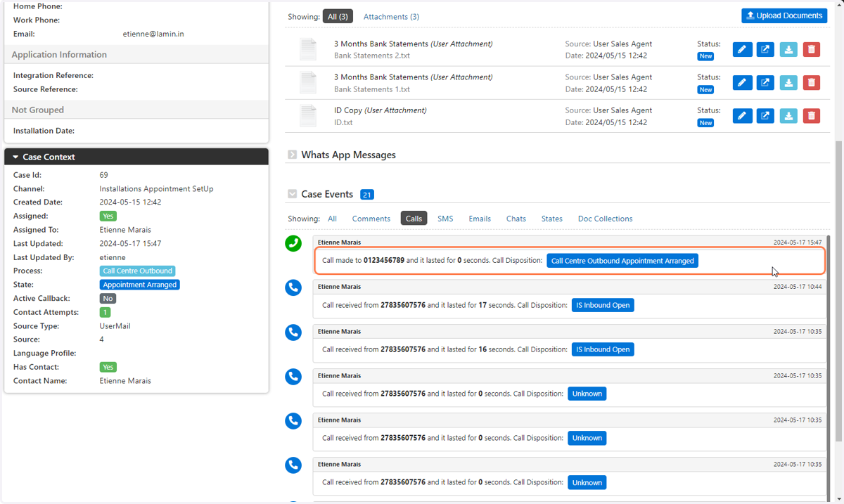Viewport: 844px width, 504px height.
Task: Download Bank Statements 2.txt file
Action: click(788, 49)
